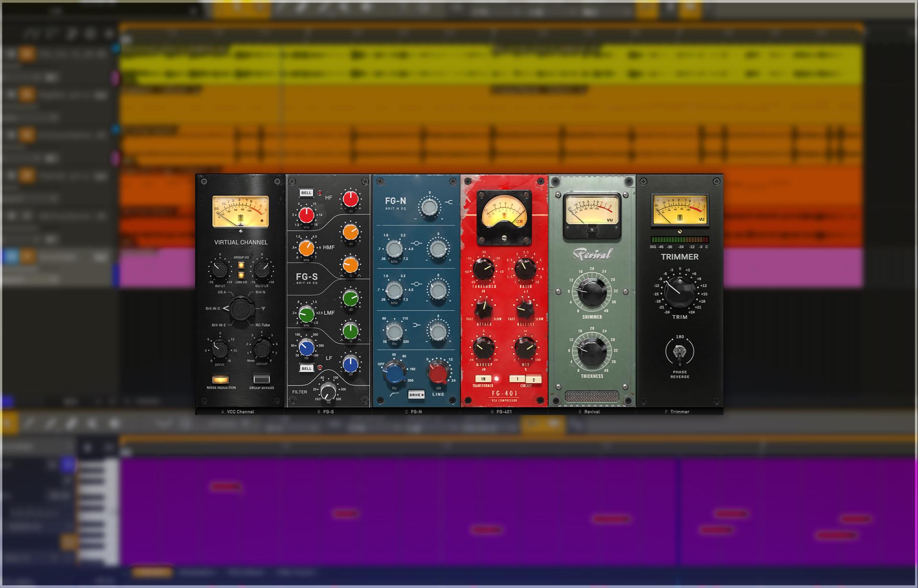Click the red LED beside the LF Bell button
Screen dimensions: 918x588
(x=319, y=368)
